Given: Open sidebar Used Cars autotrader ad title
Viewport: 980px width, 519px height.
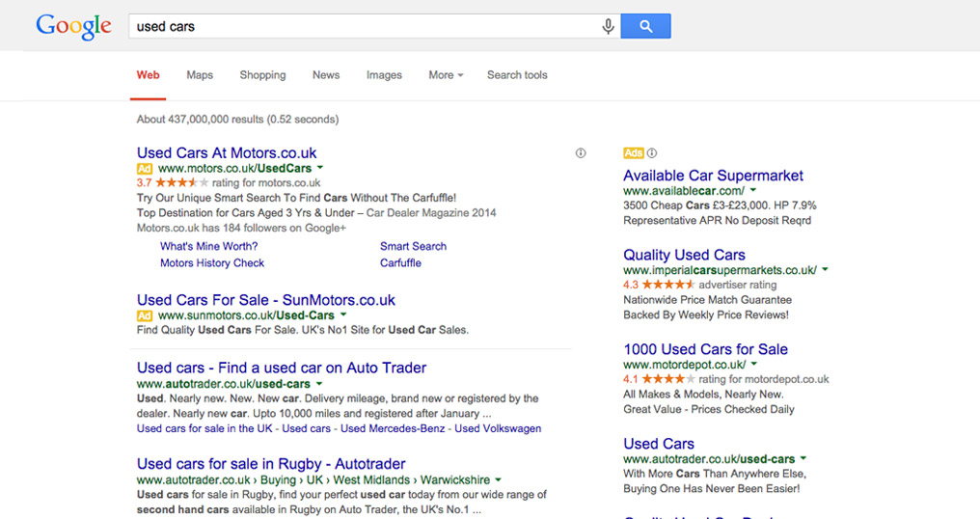Looking at the screenshot, I should (659, 444).
